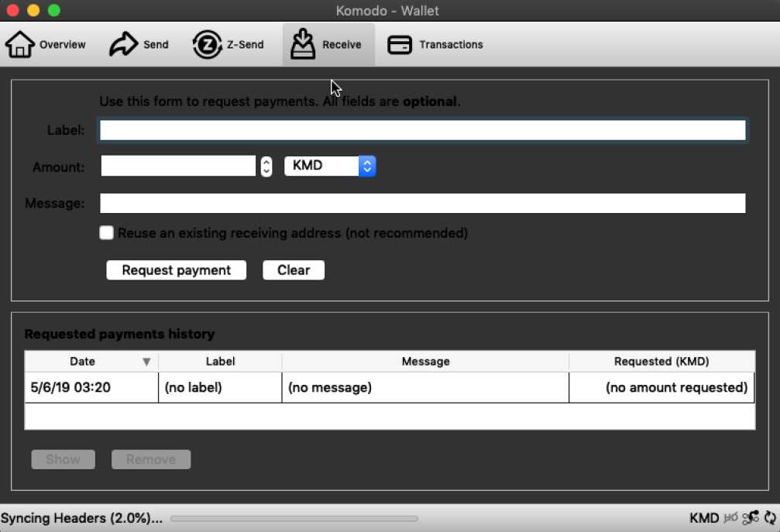
Task: Click the Request payment button
Action: tap(176, 270)
